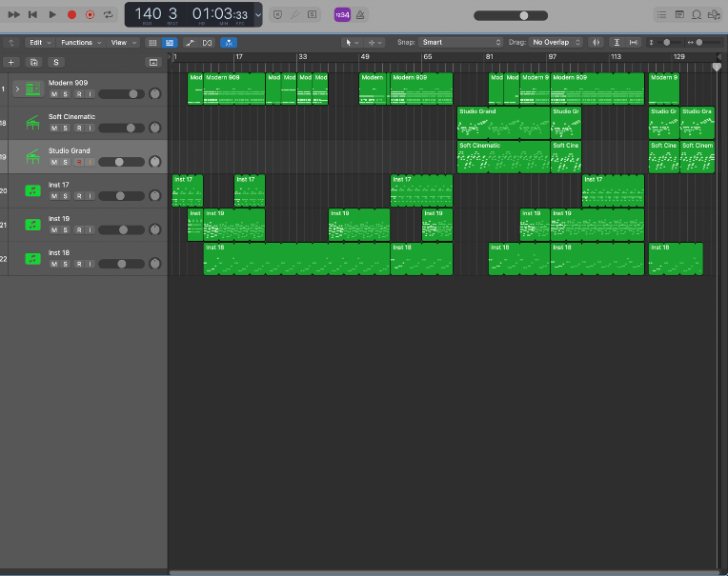This screenshot has width=728, height=576.
Task: Solo the Inst 18 track
Action: [x=66, y=264]
